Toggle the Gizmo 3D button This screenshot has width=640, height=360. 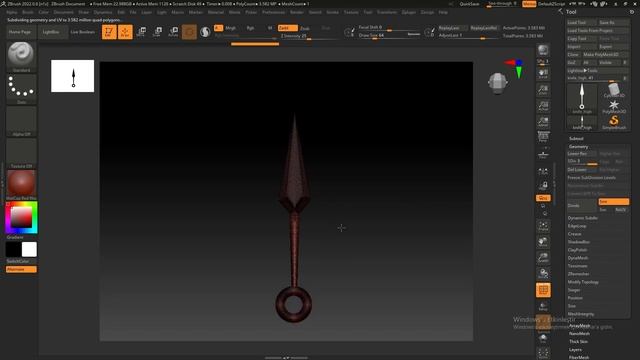tap(189, 32)
